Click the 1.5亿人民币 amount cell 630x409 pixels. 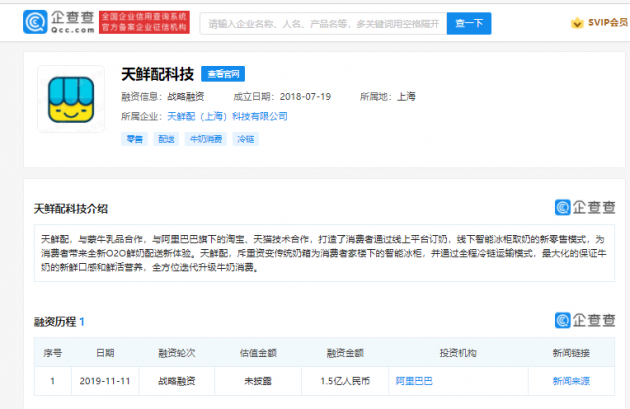[345, 381]
